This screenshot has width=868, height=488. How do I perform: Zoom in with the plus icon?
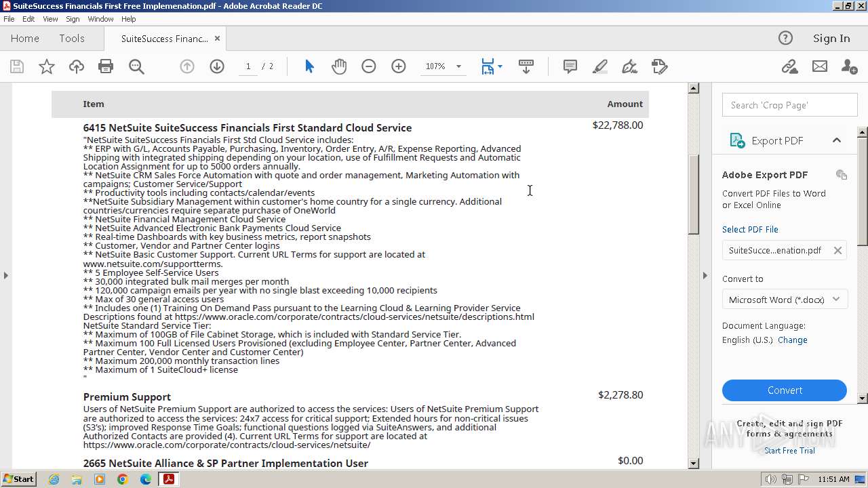399,66
